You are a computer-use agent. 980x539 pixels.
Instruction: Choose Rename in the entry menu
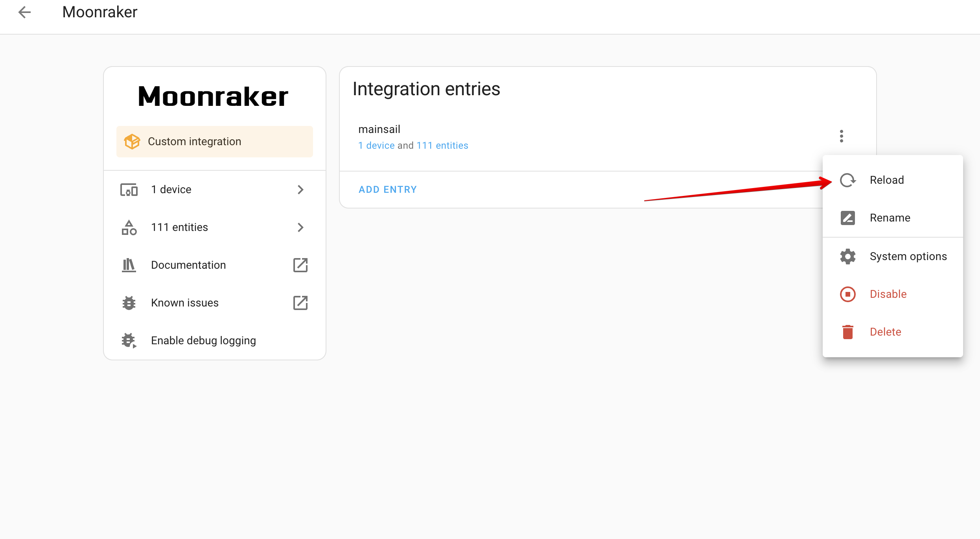tap(890, 218)
